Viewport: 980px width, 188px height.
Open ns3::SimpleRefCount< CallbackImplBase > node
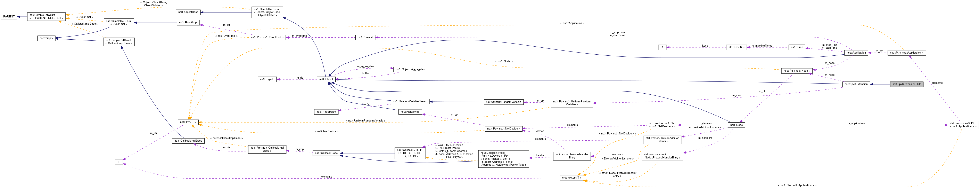(x=119, y=41)
